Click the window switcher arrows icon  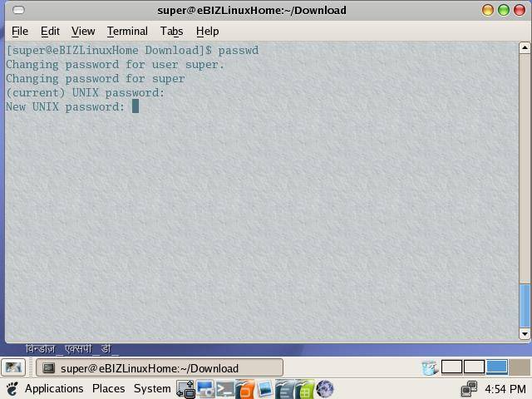[x=185, y=389]
